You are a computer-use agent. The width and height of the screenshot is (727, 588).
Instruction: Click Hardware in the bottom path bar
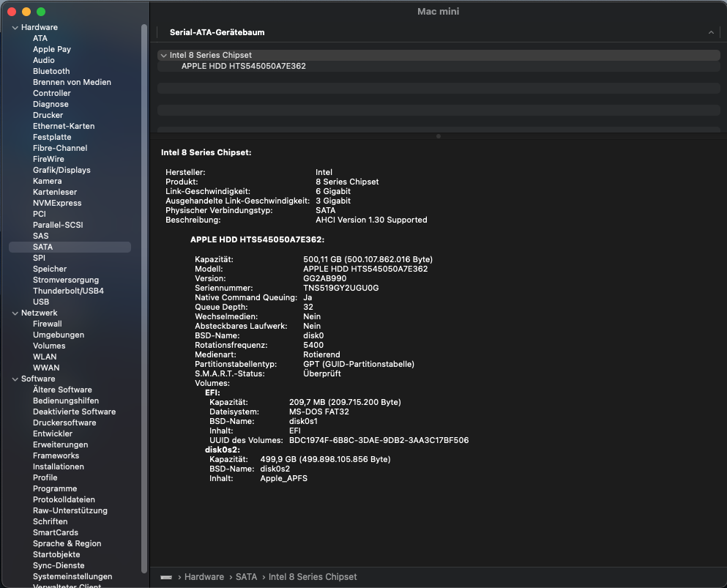[204, 577]
